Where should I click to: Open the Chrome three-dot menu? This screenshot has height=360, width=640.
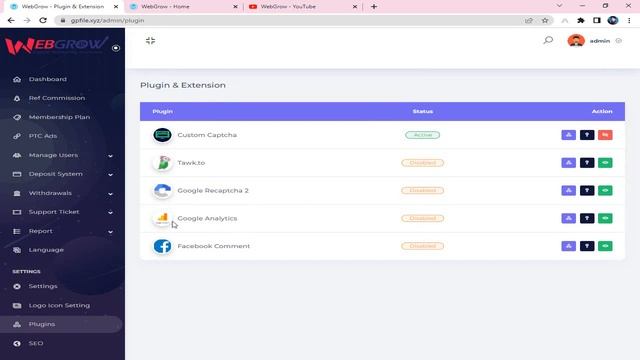tap(629, 20)
